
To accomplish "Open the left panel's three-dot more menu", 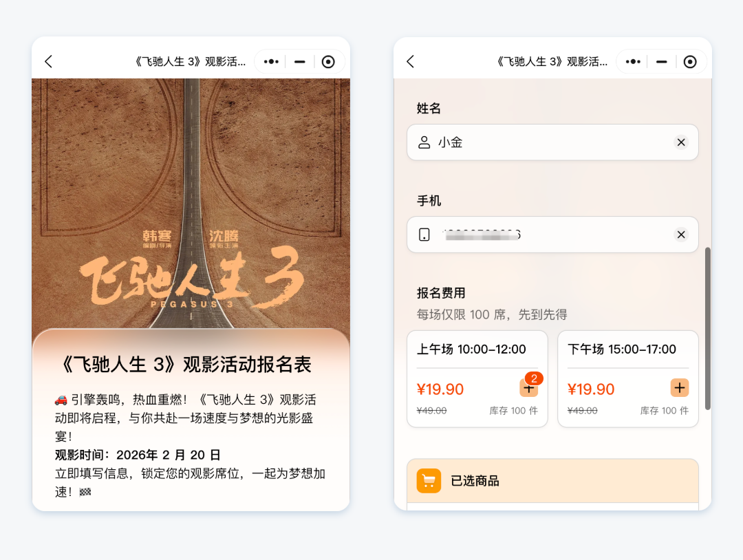I will point(271,62).
